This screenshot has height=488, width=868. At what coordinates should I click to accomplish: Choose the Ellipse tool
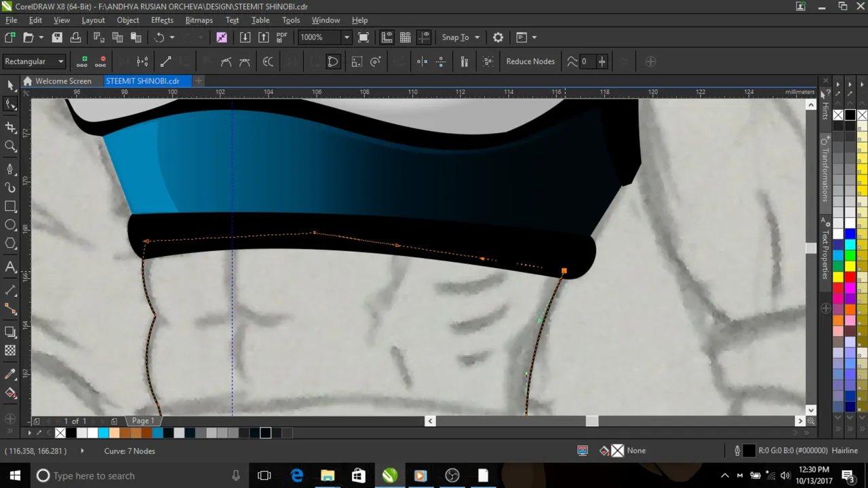pyautogui.click(x=10, y=225)
